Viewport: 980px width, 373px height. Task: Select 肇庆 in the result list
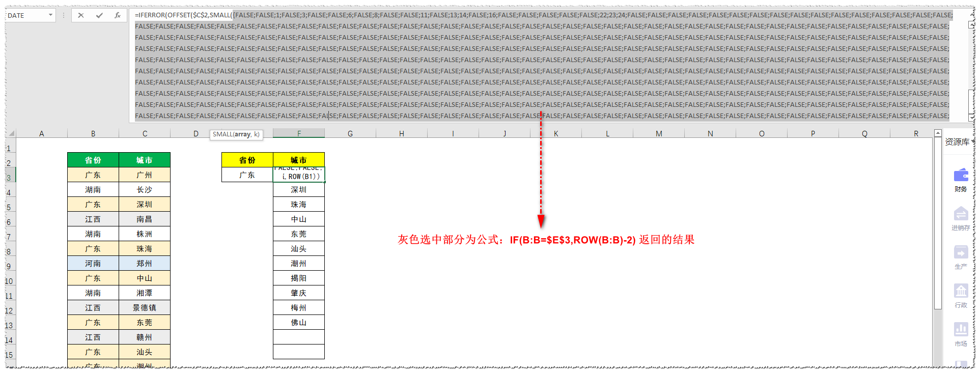(299, 293)
